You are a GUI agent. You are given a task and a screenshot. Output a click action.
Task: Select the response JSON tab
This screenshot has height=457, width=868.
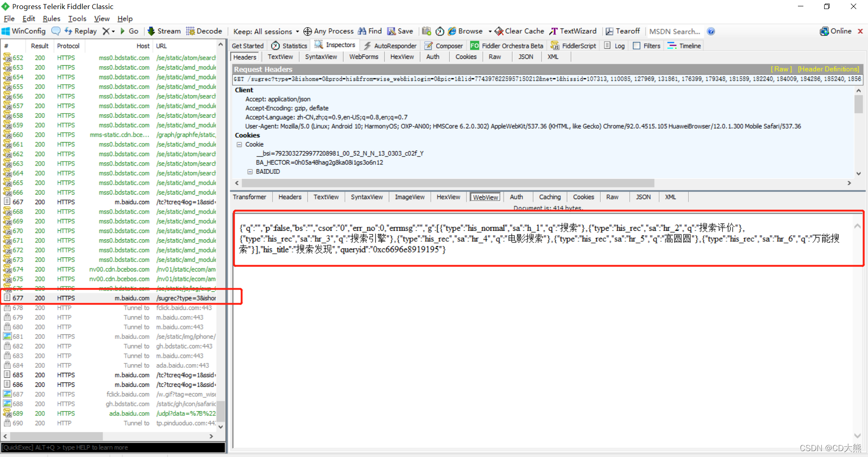coord(643,197)
